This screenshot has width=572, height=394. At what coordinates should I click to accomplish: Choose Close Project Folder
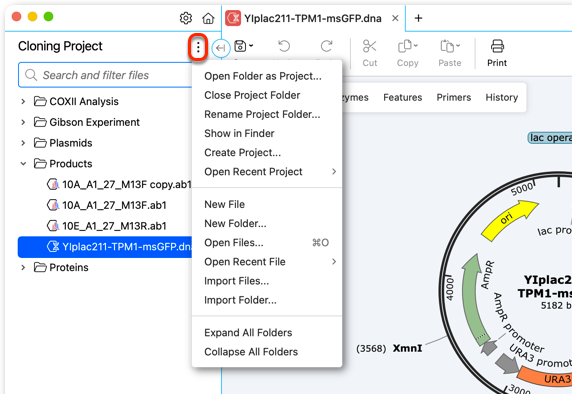(x=252, y=95)
